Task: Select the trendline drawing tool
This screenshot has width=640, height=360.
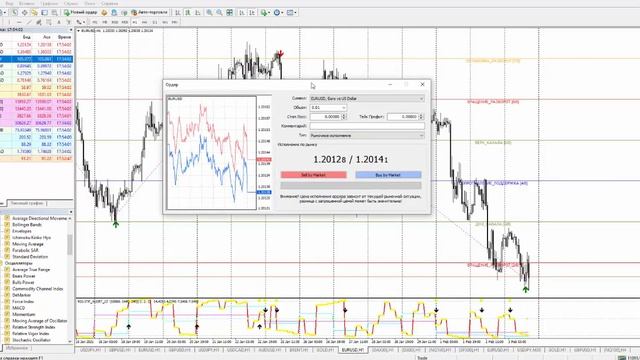Action: pyautogui.click(x=29, y=22)
